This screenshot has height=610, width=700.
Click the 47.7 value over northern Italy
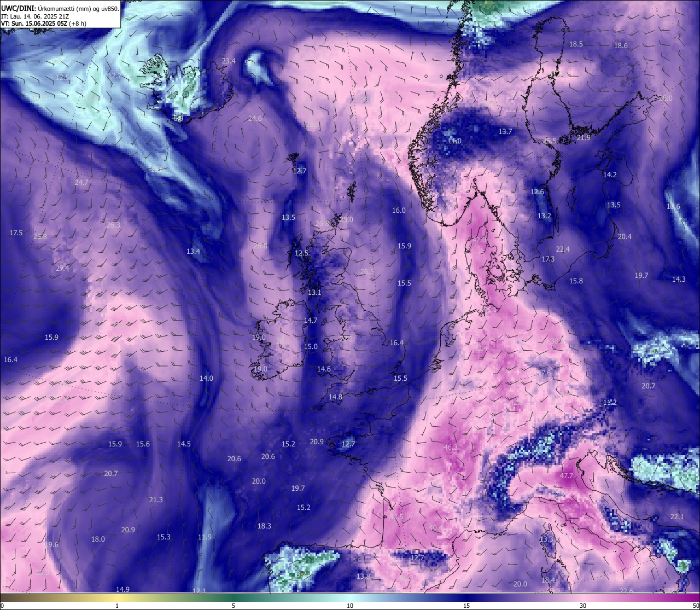click(567, 476)
